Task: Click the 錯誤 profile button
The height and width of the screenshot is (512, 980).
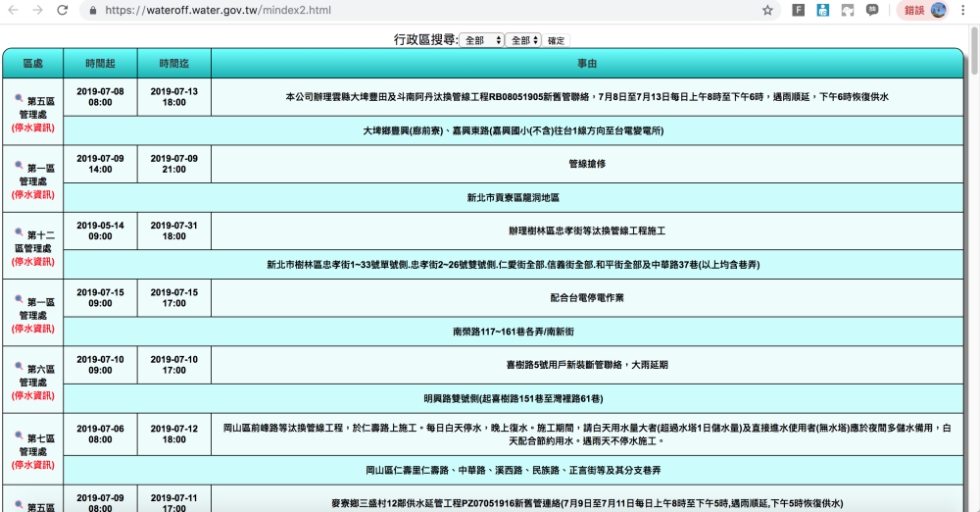Action: tap(925, 10)
